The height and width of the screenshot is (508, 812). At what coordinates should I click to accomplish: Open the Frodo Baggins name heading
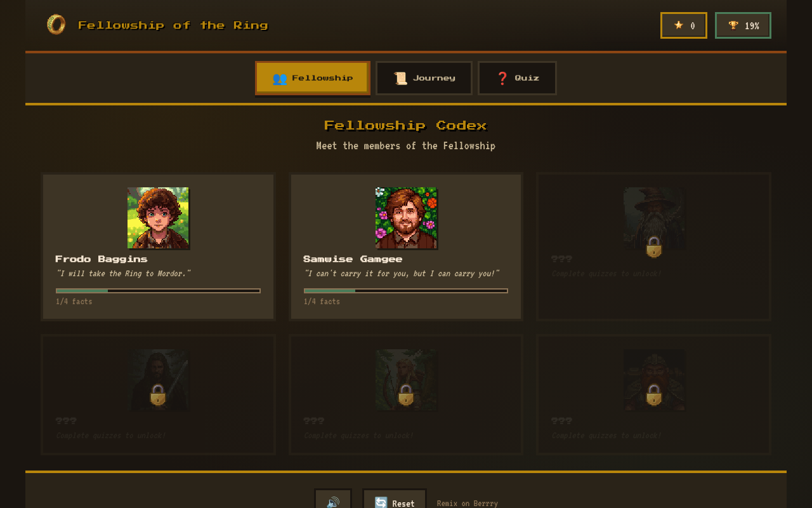click(x=101, y=259)
